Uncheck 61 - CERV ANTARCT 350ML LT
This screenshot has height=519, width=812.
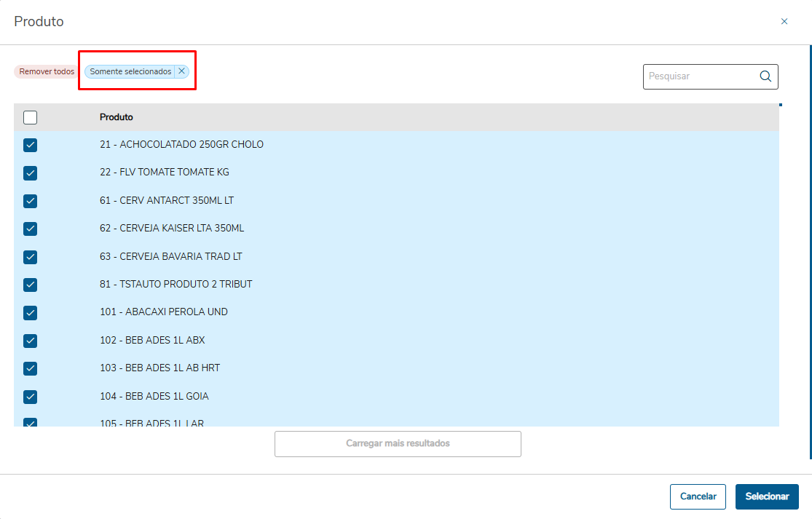pyautogui.click(x=30, y=202)
